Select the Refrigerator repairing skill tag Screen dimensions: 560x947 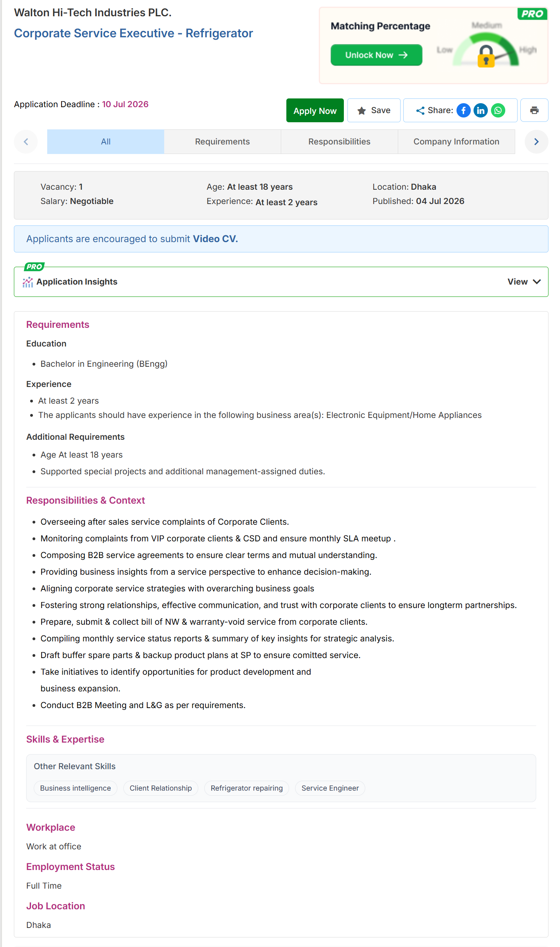click(x=247, y=788)
